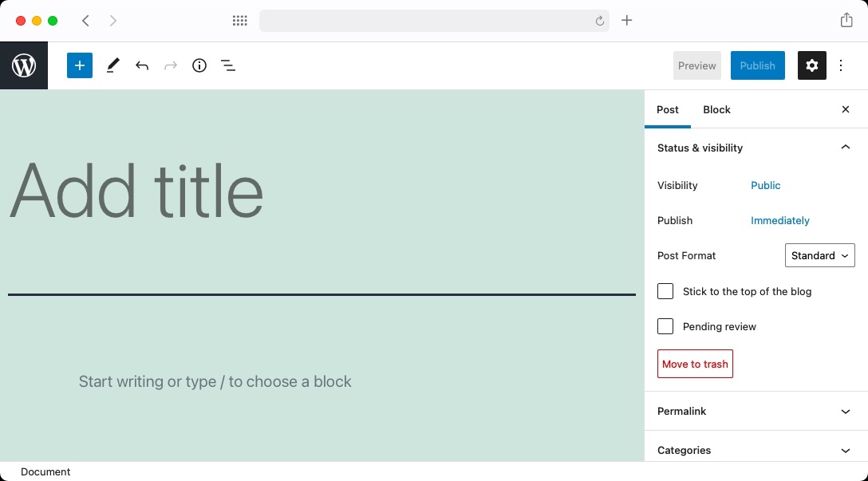Open the block inserter plus button

[x=80, y=65]
